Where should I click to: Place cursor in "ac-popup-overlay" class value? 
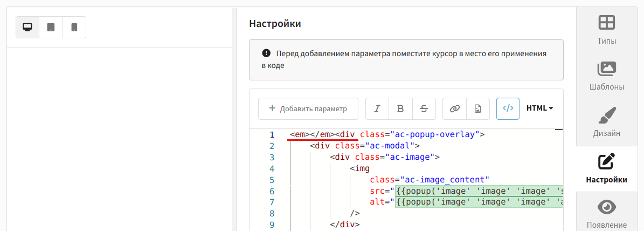tap(436, 134)
